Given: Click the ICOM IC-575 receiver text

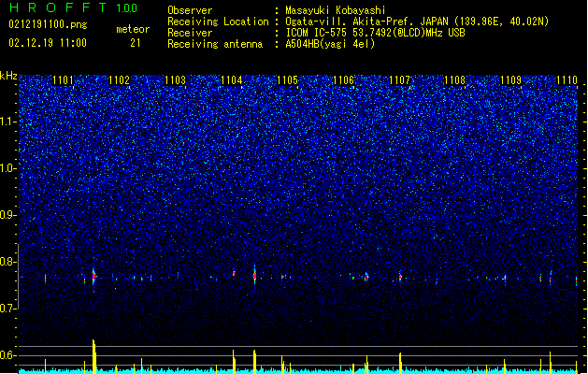Looking at the screenshot, I should point(375,33).
